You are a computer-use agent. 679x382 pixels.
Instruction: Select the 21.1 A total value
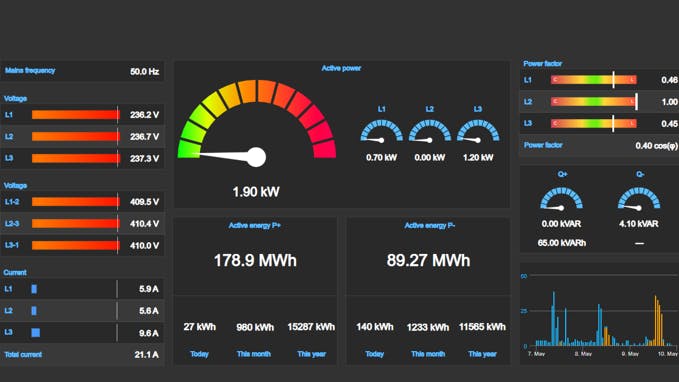point(146,355)
